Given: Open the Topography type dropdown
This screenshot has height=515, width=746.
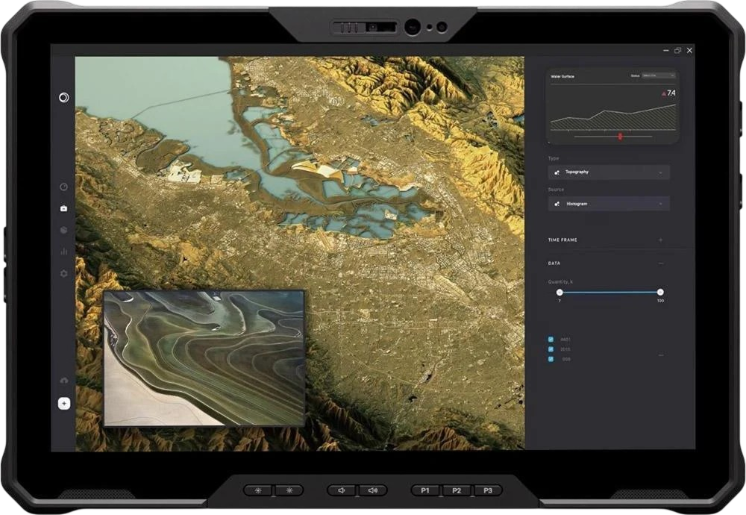Looking at the screenshot, I should (609, 172).
